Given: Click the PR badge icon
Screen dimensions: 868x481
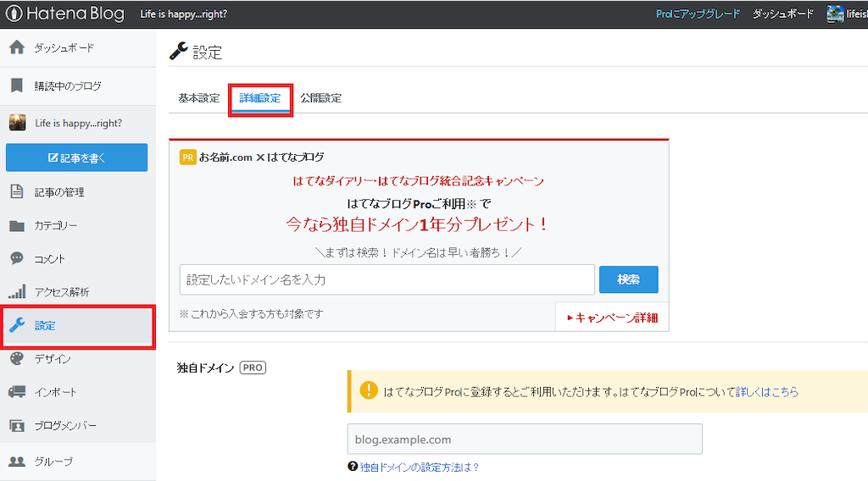Looking at the screenshot, I should 187,157.
